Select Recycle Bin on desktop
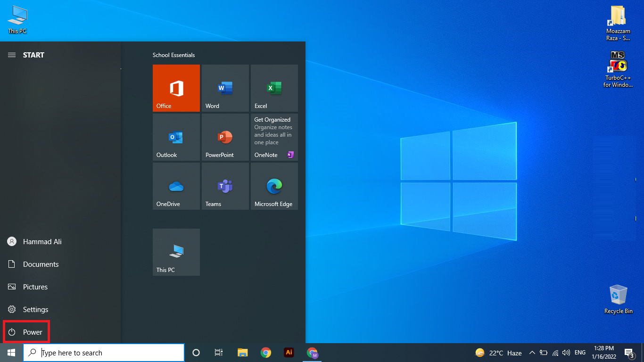Viewport: 644px width, 362px height. tap(618, 299)
